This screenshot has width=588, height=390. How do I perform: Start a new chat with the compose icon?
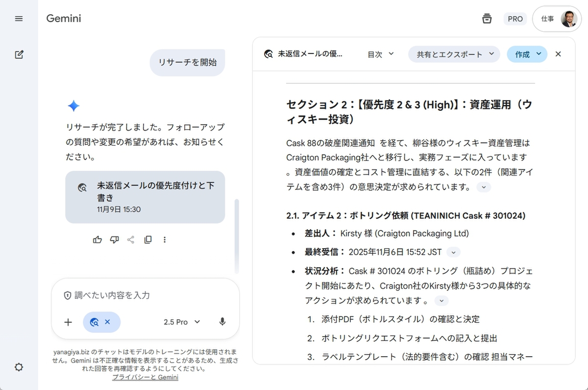19,54
